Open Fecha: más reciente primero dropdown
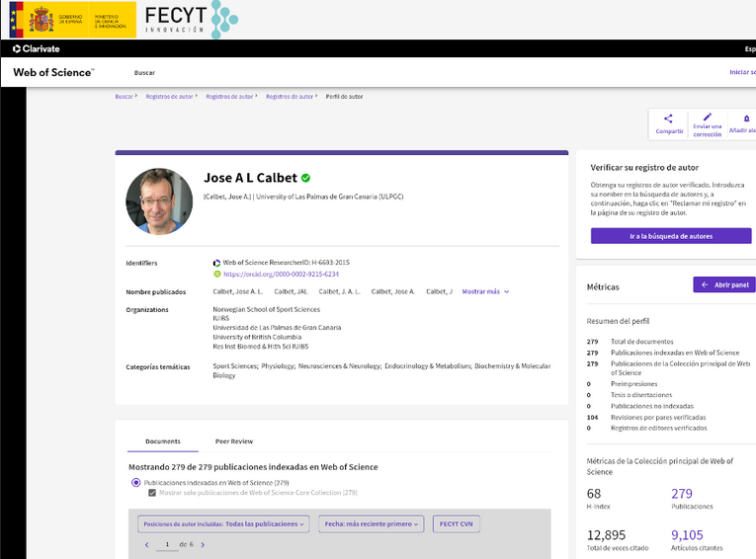Screen dimensions: 756x559 (x=372, y=523)
